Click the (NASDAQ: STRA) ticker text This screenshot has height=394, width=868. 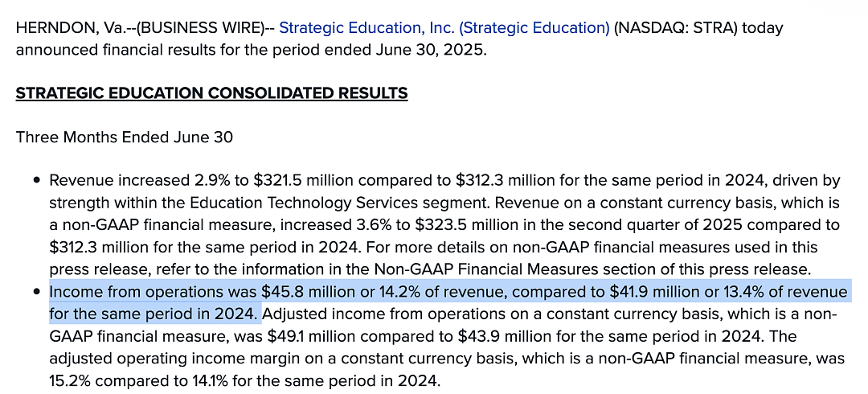(675, 28)
